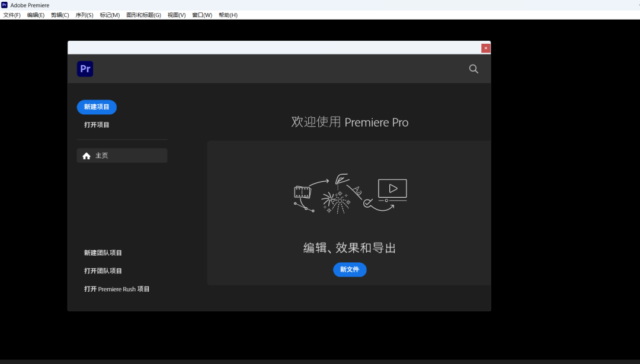Screen dimensions: 640x364
Task: Click the editing workflow illustration
Action: click(x=350, y=193)
